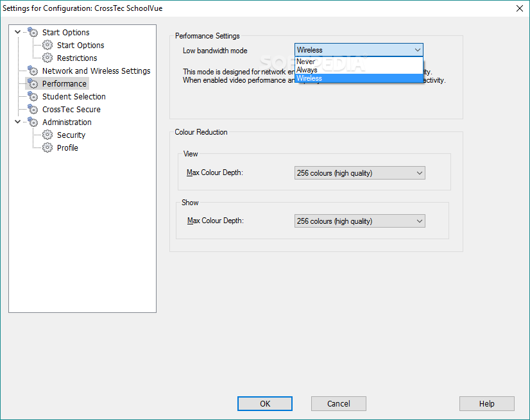
Task: Choose Always in bandwidth mode list
Action: 359,70
